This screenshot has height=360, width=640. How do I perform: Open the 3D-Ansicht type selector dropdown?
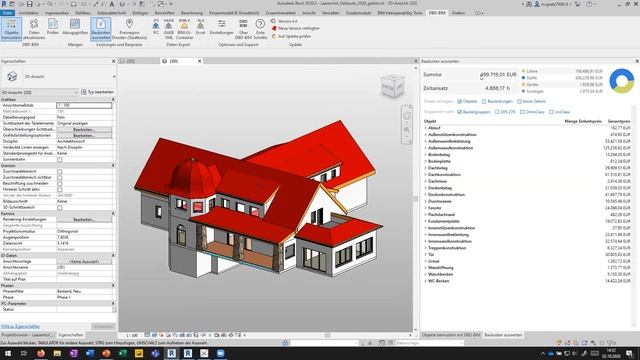[114, 76]
